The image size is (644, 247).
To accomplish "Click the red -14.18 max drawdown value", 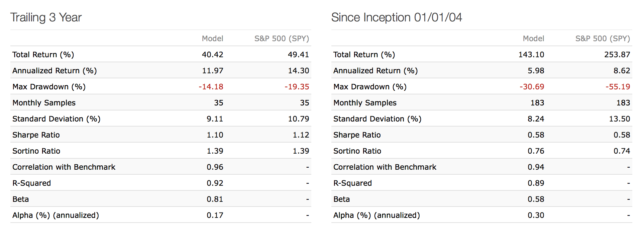I will click(x=211, y=87).
